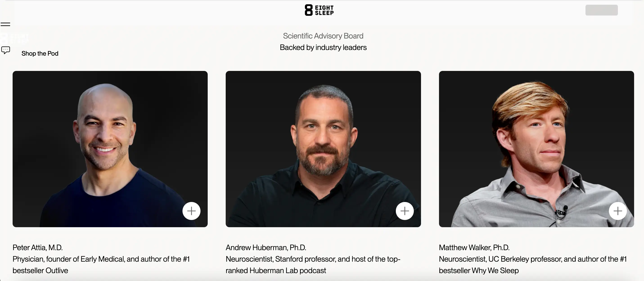Click the Eight Sleep logo in the header
The height and width of the screenshot is (281, 644).
(x=319, y=10)
